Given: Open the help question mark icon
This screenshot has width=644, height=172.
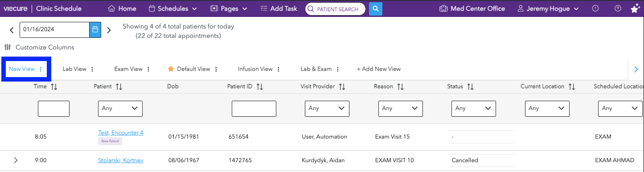Looking at the screenshot, I should pos(618,8).
